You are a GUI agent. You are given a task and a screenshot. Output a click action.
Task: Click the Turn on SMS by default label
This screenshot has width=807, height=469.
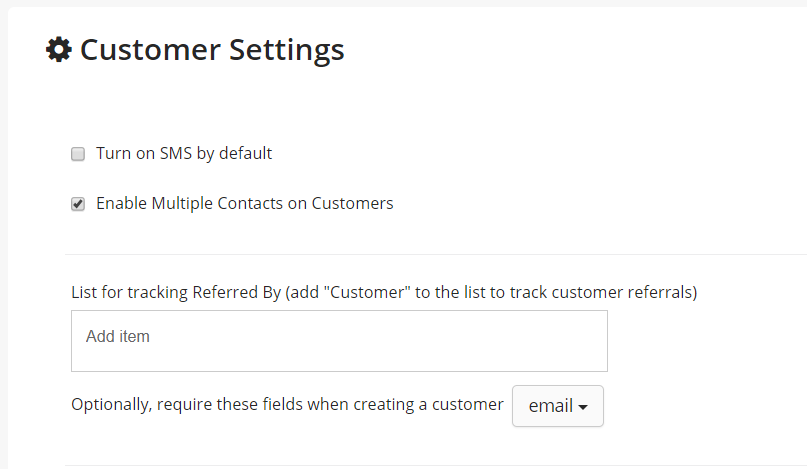(x=184, y=153)
